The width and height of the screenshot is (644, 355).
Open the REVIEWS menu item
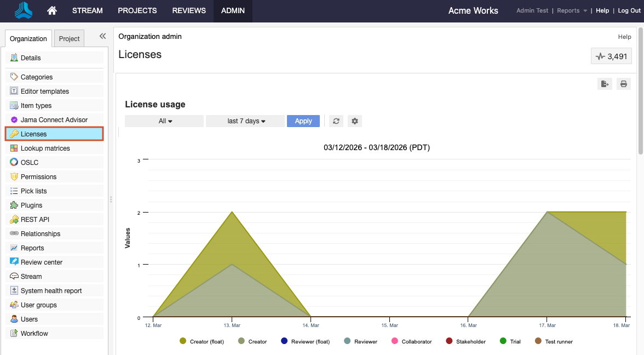click(x=189, y=10)
